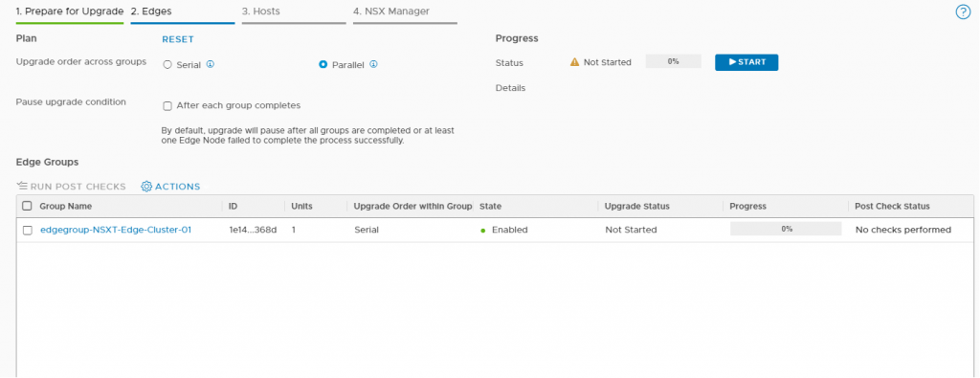
Task: Open the help question mark icon
Action: [963, 11]
